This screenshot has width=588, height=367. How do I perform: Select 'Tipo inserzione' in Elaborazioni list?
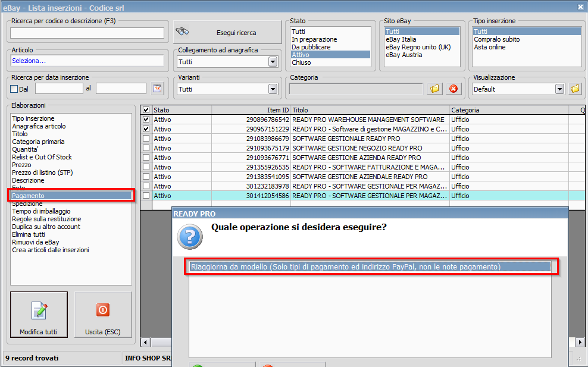(71, 118)
